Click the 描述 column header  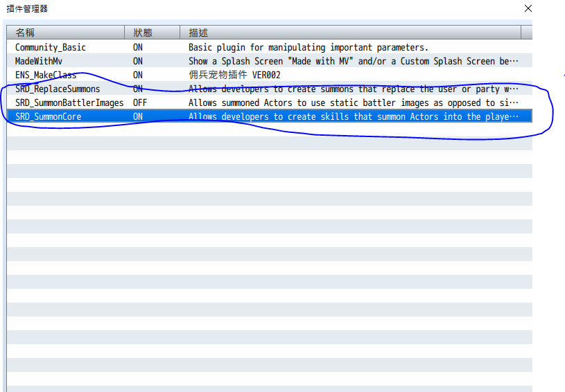tap(350, 33)
